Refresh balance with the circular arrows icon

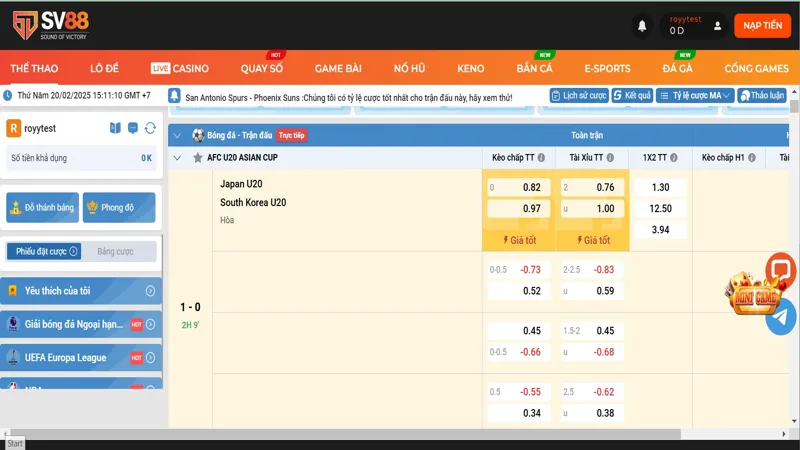[150, 128]
